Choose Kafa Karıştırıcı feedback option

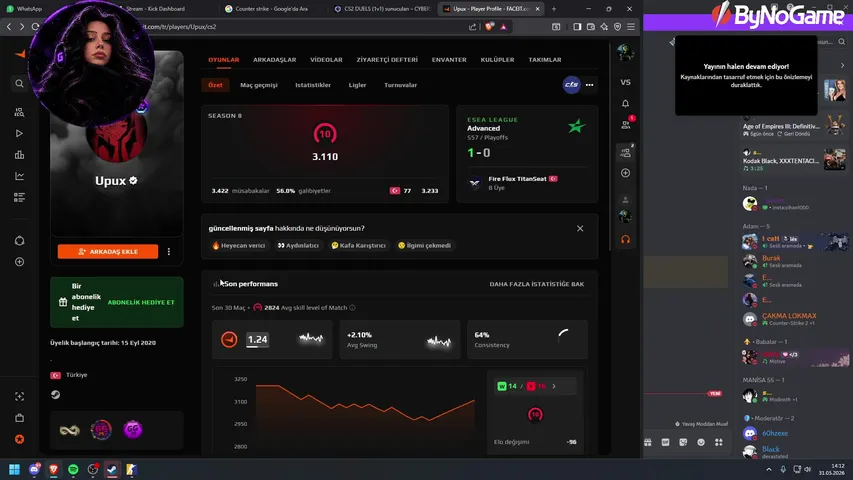(358, 245)
